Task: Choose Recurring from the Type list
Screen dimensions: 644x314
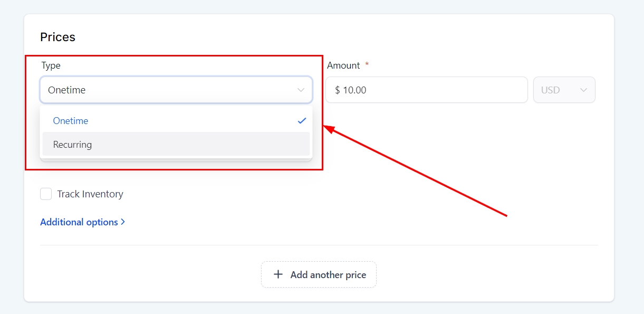Action: tap(73, 145)
